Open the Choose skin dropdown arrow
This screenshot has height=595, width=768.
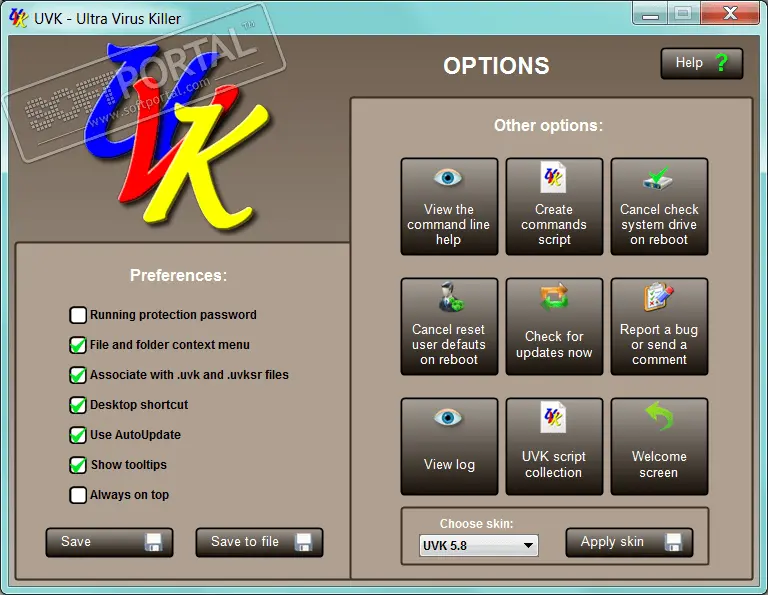coord(528,546)
